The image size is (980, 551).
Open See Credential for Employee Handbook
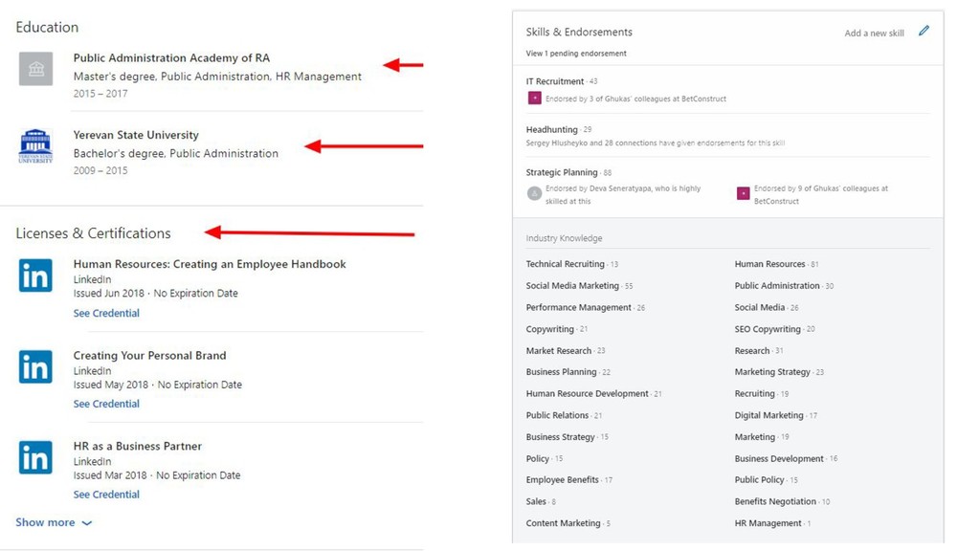(106, 313)
